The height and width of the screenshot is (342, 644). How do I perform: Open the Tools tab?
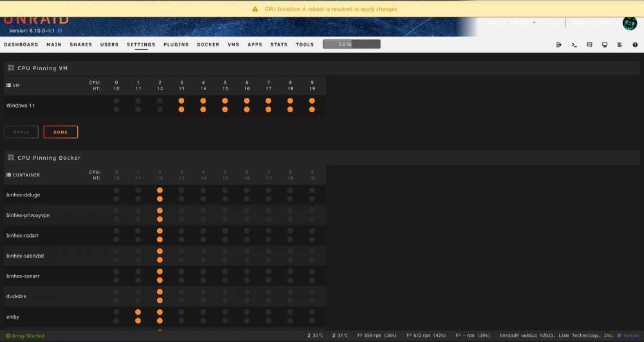pos(305,44)
